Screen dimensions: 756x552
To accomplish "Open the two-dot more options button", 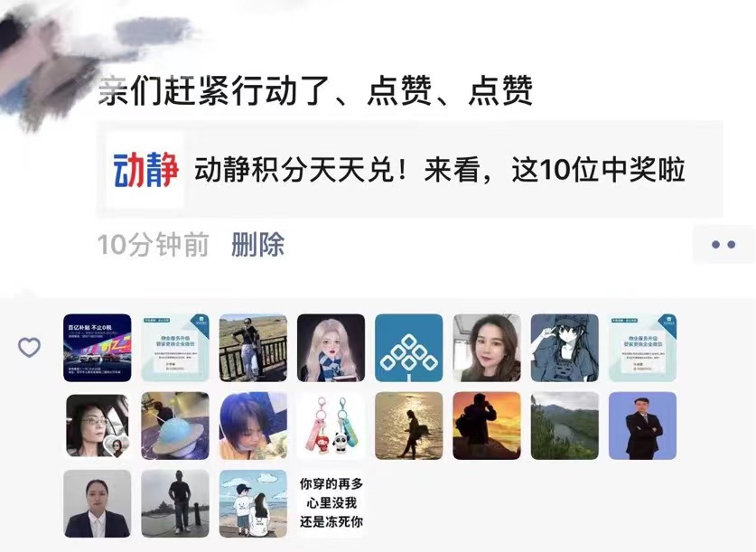I will tap(723, 245).
